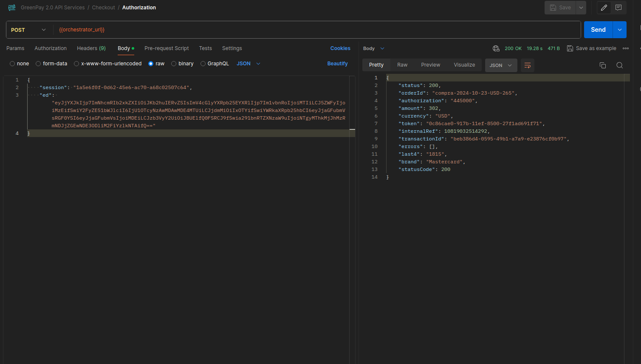Expand the Send button arrow options

(619, 30)
